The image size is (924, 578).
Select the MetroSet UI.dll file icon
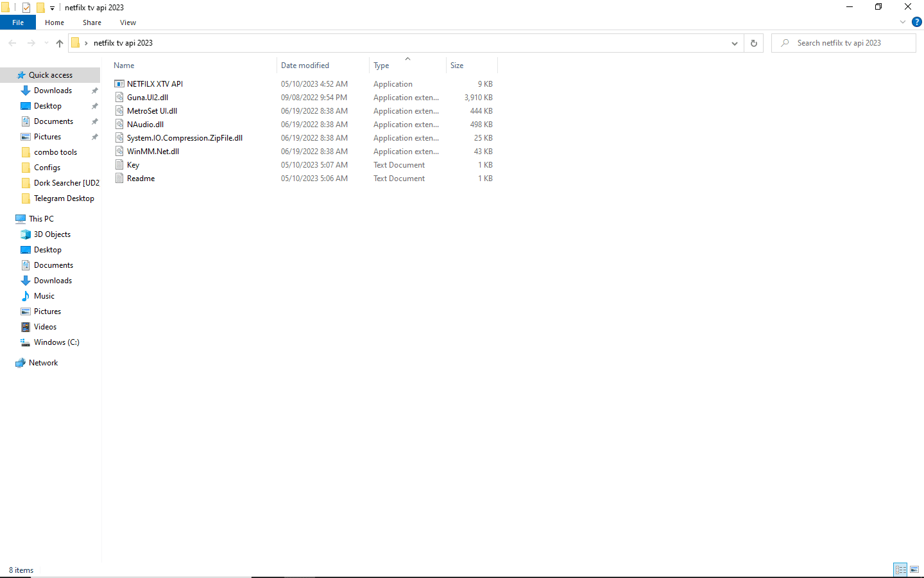click(x=119, y=111)
